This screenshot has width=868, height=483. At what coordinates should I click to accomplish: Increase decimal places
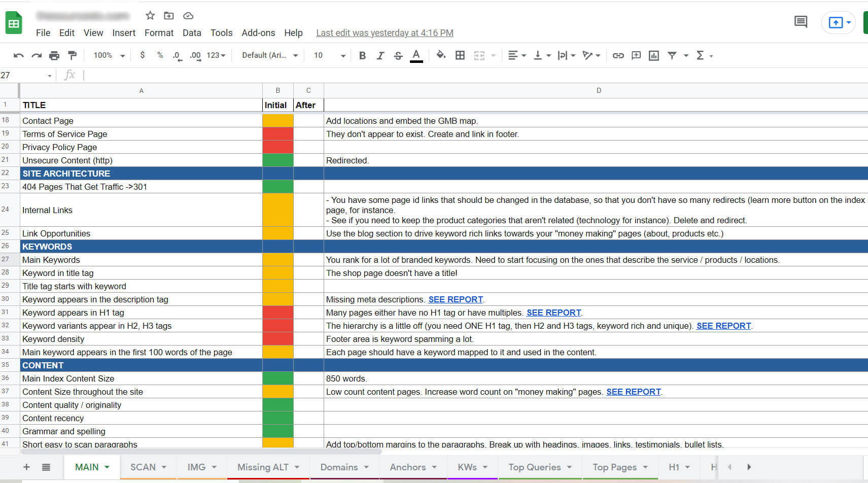(x=195, y=55)
